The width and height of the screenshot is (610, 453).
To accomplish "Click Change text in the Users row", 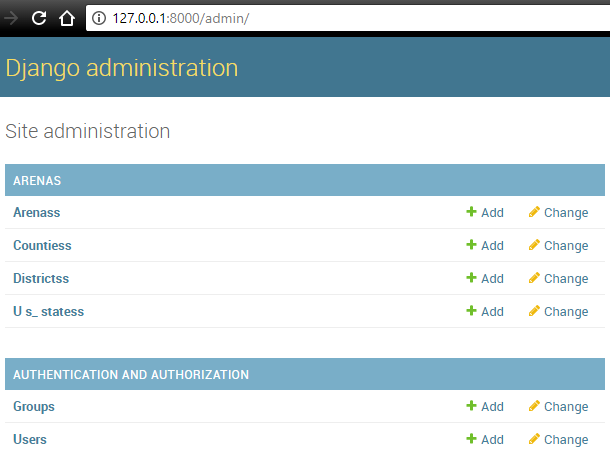I will pyautogui.click(x=566, y=440).
